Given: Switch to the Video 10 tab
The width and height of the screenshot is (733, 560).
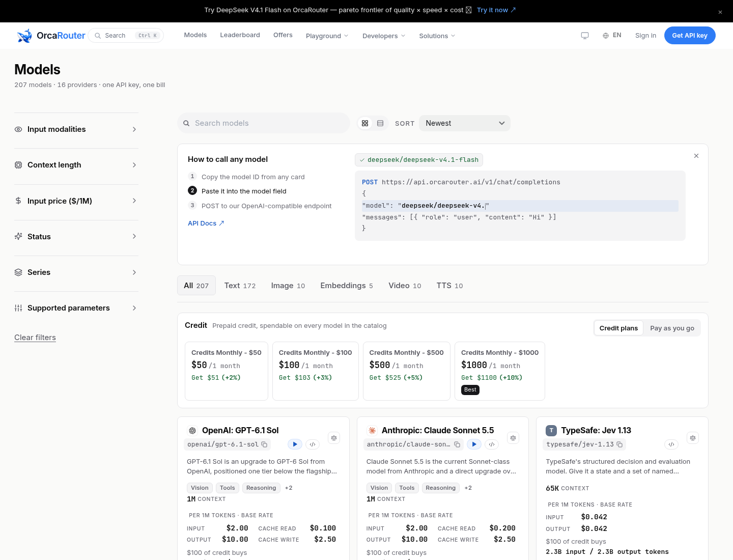Looking at the screenshot, I should pyautogui.click(x=405, y=286).
